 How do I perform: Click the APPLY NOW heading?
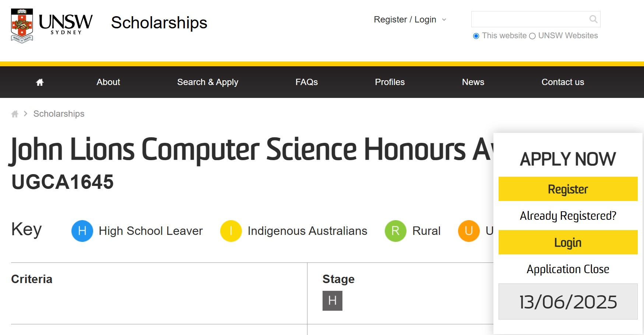tap(568, 159)
